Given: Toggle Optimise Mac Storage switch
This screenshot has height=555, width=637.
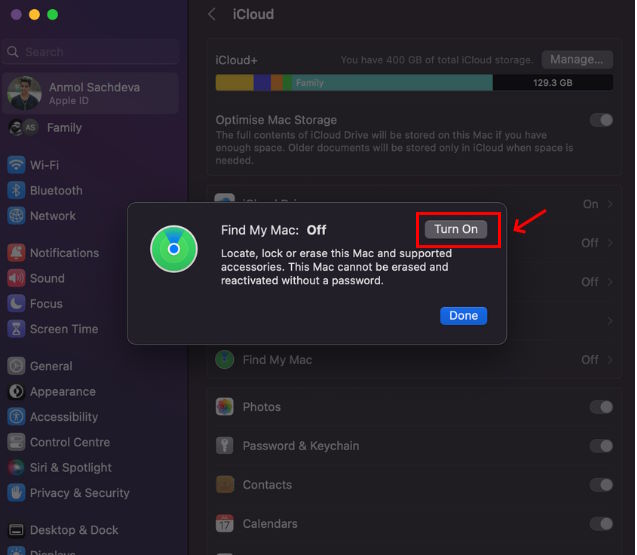Looking at the screenshot, I should coord(602,120).
